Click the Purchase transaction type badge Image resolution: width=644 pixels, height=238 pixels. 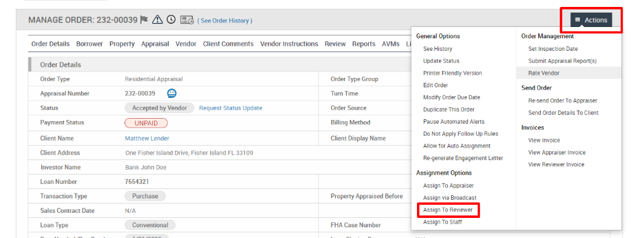coord(145,196)
